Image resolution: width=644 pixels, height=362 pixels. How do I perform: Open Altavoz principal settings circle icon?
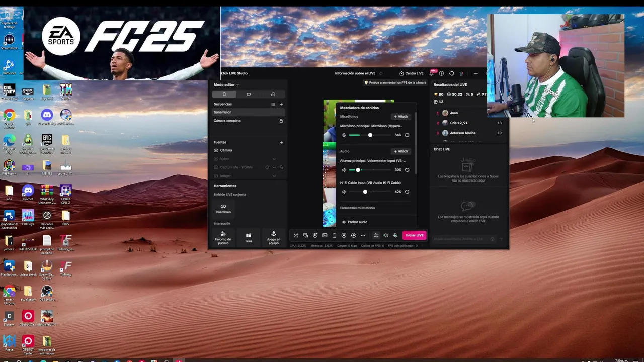pos(407,170)
